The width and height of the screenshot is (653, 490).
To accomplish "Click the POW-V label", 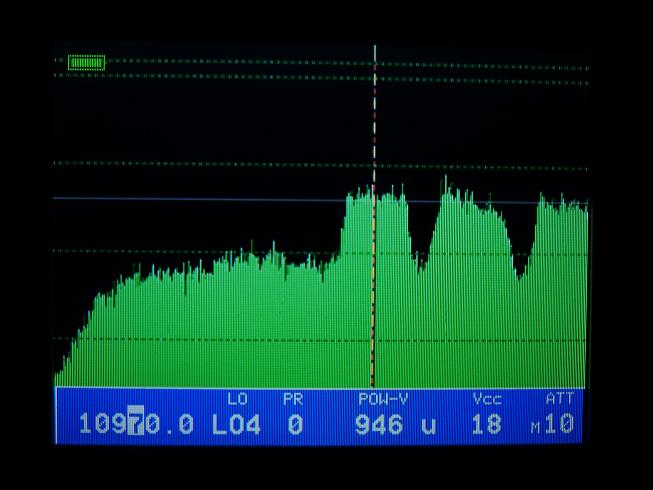I will coord(383,399).
